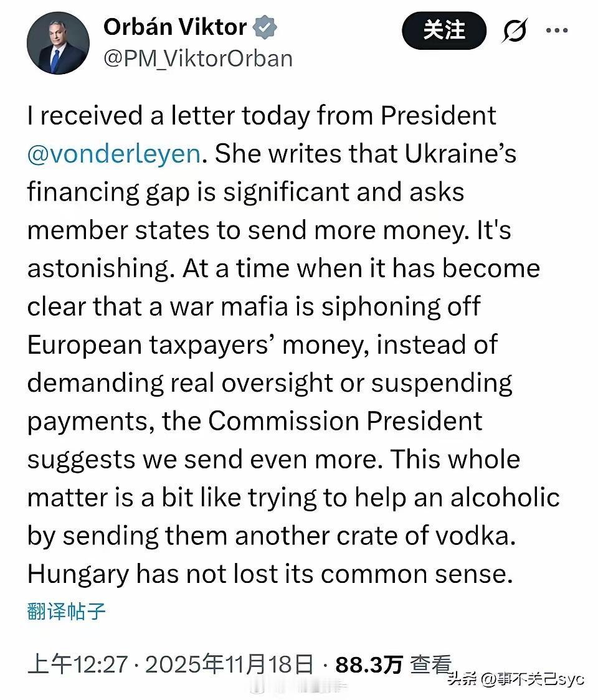Viewport: 598px width, 700px height.
Task: Click the Orbán Viktor display name
Action: [x=175, y=27]
